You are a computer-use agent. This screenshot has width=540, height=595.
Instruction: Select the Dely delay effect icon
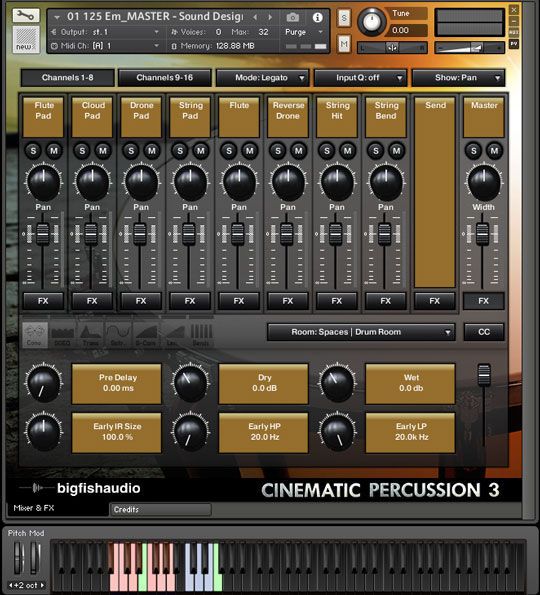118,335
